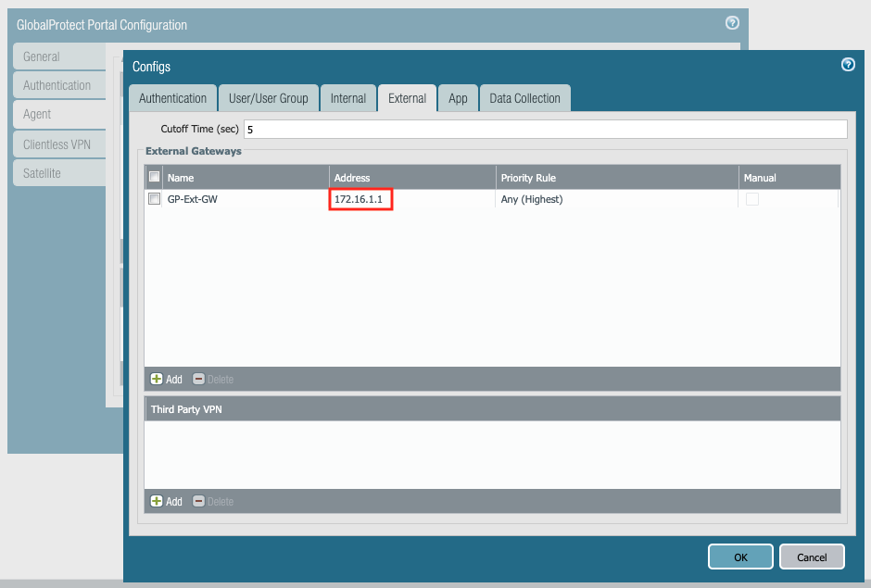Click Delete icon under External Gateways

point(198,379)
